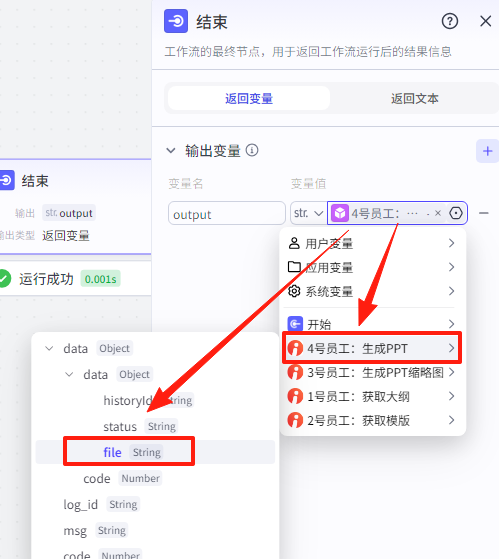Clear the selected 4号员工 variable value
Screen dimensions: 499x559
pos(438,213)
